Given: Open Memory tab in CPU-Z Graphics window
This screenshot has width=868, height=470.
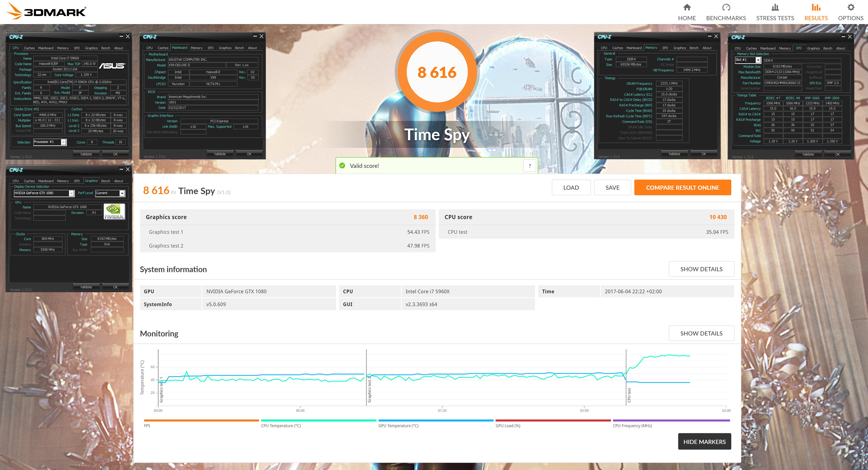Looking at the screenshot, I should point(63,181).
